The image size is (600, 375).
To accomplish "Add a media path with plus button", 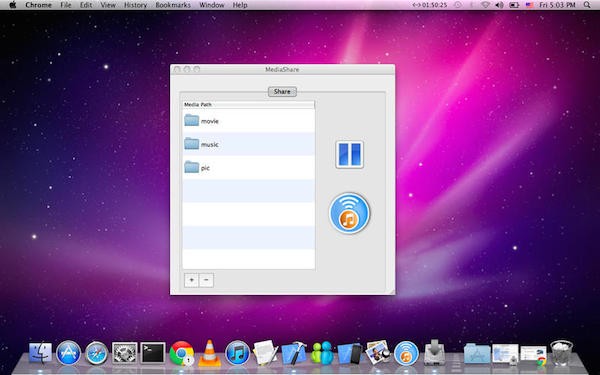I will point(191,280).
